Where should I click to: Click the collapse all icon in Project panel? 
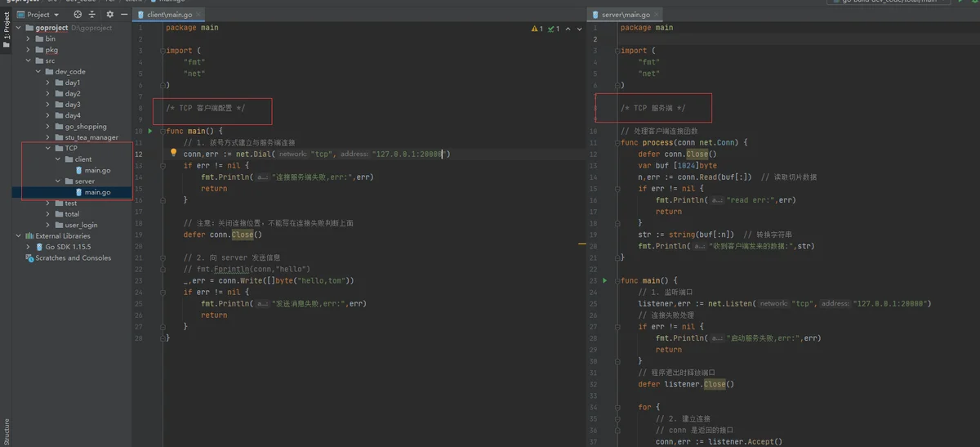pos(91,15)
